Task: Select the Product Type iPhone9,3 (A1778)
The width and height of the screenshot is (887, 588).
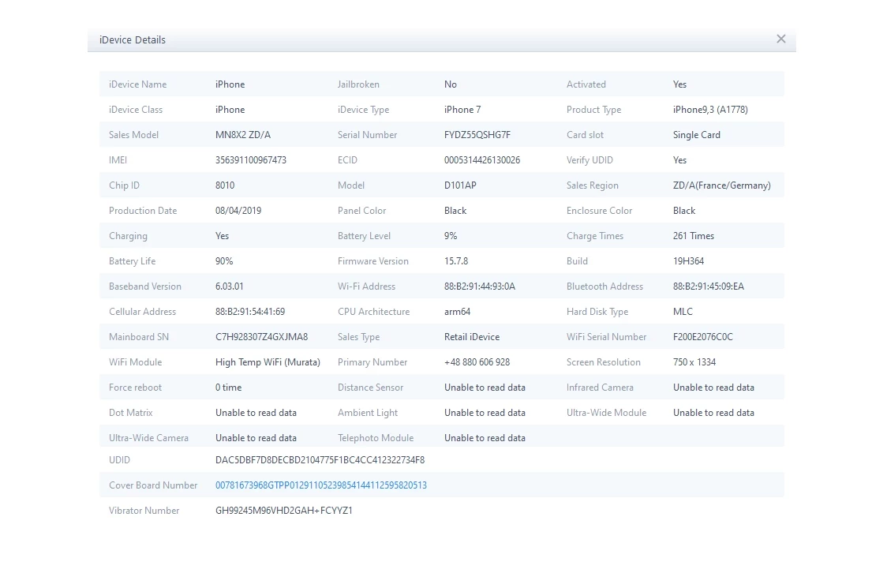Action: click(x=710, y=110)
